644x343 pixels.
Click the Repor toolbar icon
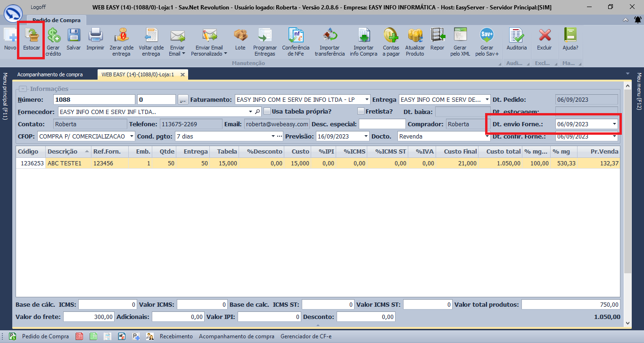click(437, 35)
